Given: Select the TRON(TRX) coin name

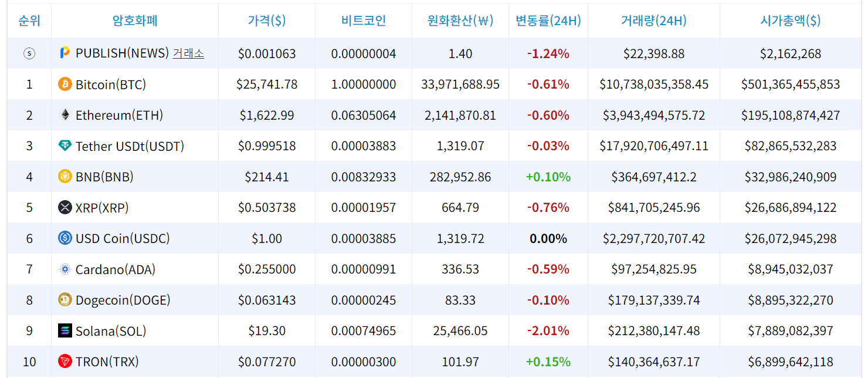Looking at the screenshot, I should [x=107, y=362].
